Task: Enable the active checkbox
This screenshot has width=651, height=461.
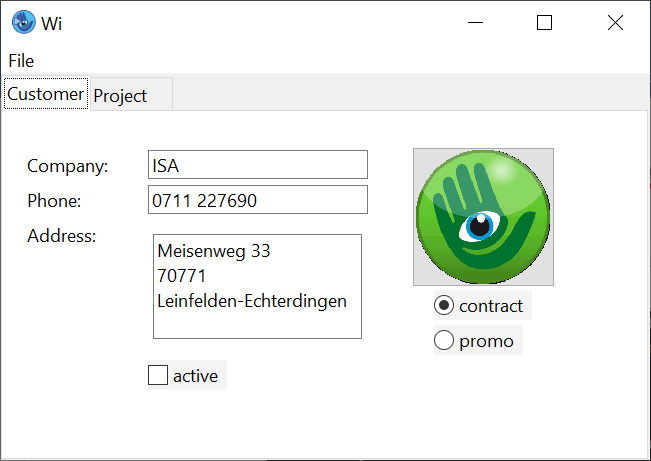Action: coord(158,375)
